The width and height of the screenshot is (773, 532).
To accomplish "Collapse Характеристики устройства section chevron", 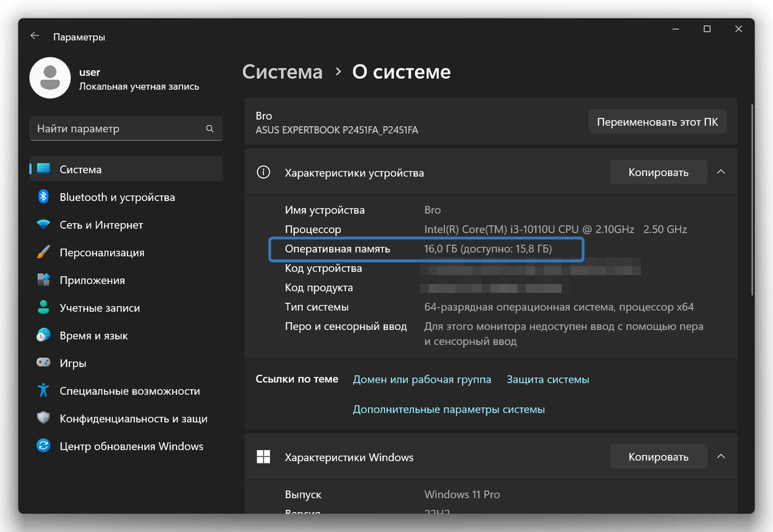I will [x=721, y=172].
